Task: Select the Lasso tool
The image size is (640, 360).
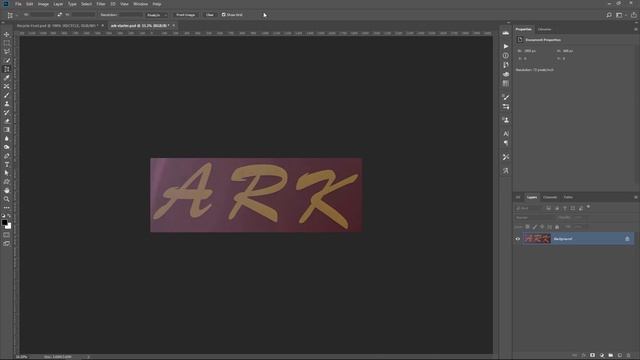Action: [7, 51]
